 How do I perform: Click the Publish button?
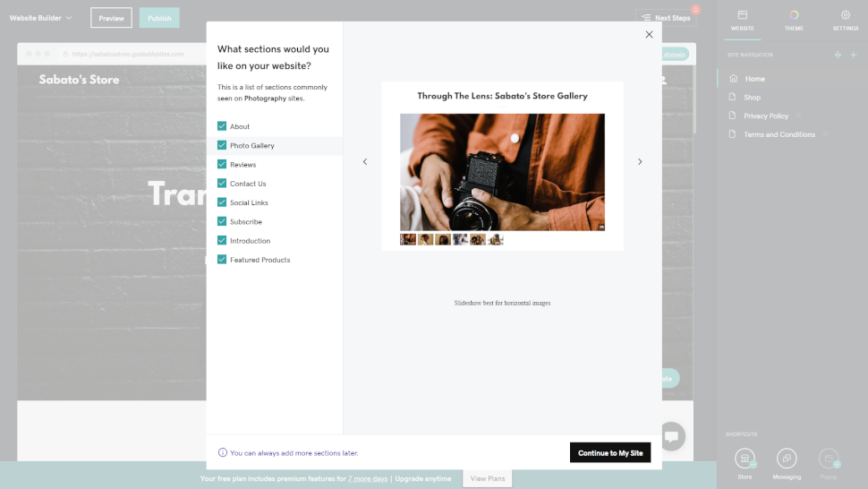coord(159,18)
